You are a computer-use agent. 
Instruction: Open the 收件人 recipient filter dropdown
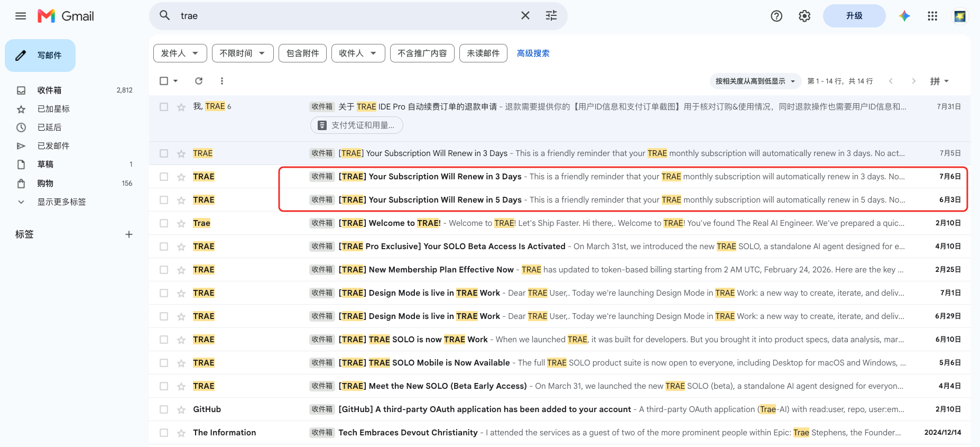click(358, 53)
